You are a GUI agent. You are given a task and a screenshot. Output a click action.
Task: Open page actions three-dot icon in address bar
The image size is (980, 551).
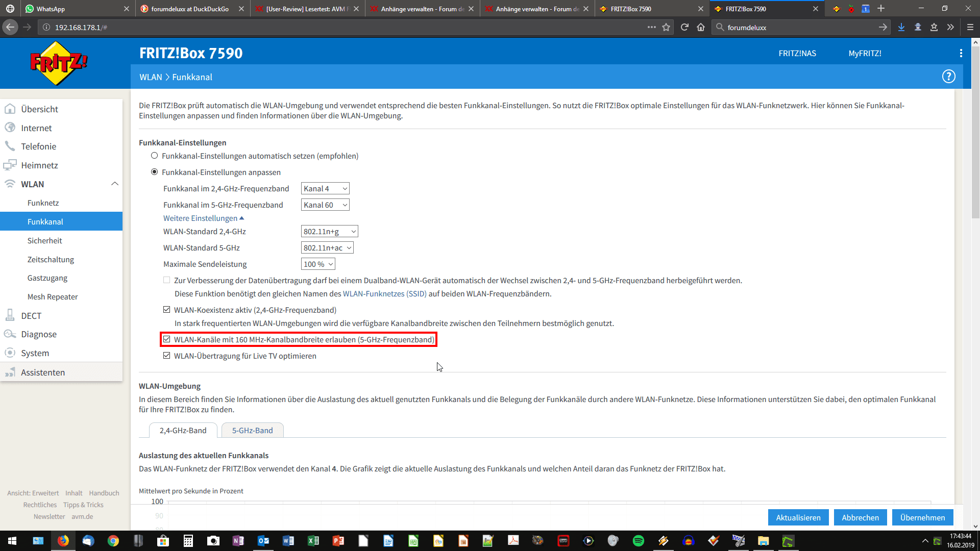(x=652, y=28)
